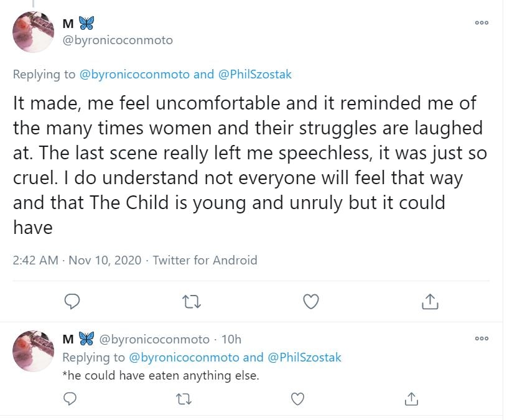
Task: Retweet the follow-up correction tweet
Action: (184, 398)
